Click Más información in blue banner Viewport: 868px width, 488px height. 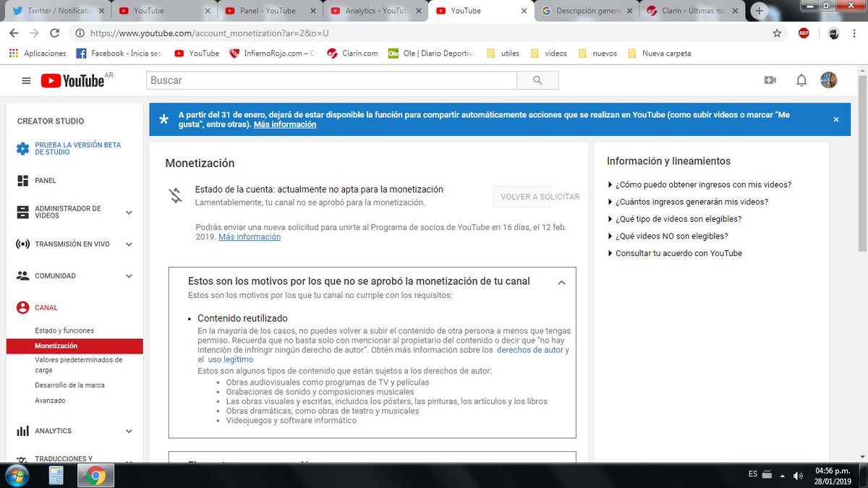(285, 124)
